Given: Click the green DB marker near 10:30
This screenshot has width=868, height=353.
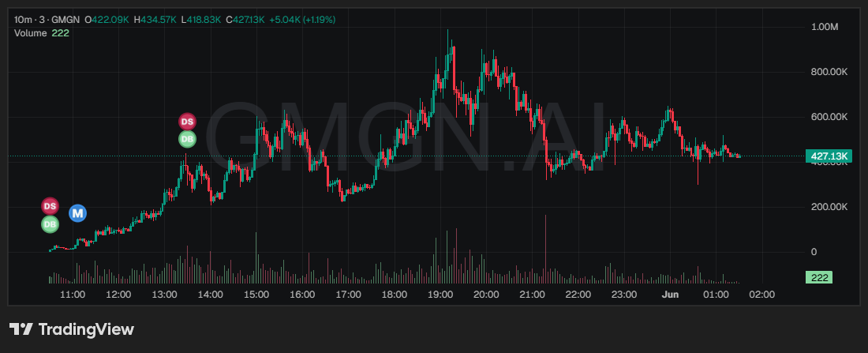Looking at the screenshot, I should coord(50,224).
